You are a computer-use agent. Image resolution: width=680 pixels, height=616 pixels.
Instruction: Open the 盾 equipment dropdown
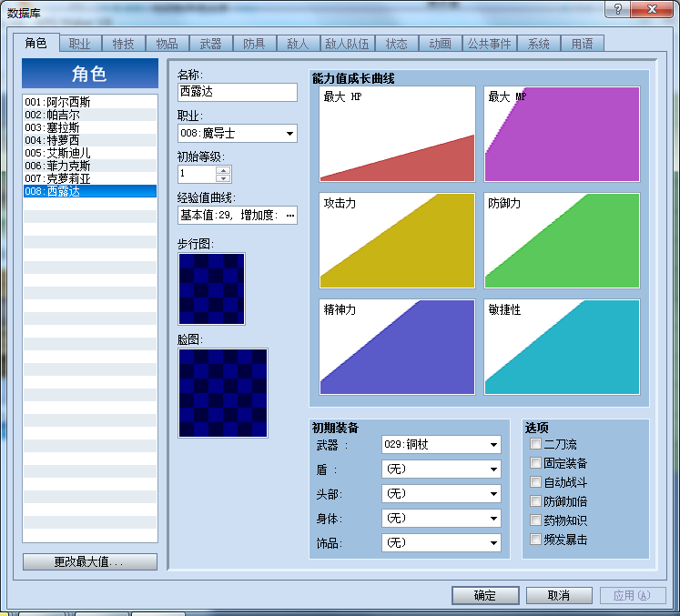coord(441,469)
